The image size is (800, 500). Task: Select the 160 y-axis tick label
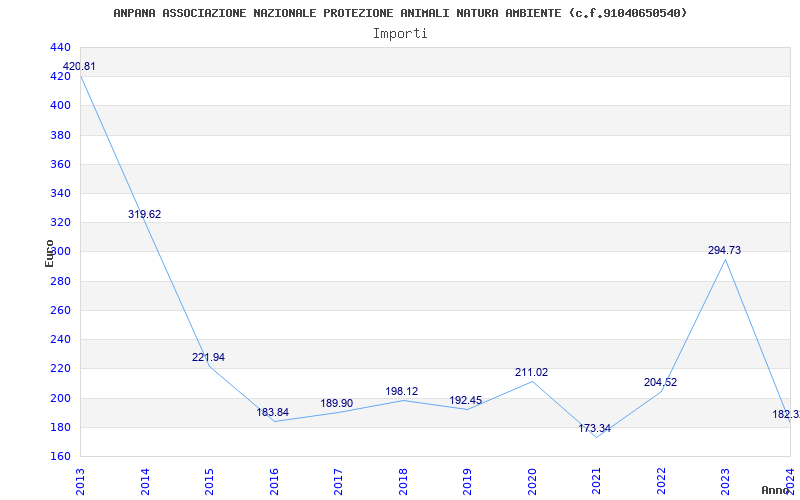(x=60, y=456)
